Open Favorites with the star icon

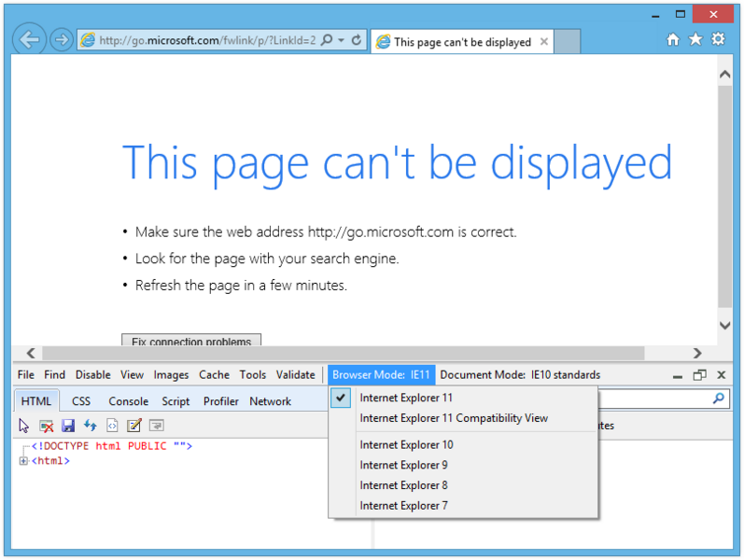695,39
